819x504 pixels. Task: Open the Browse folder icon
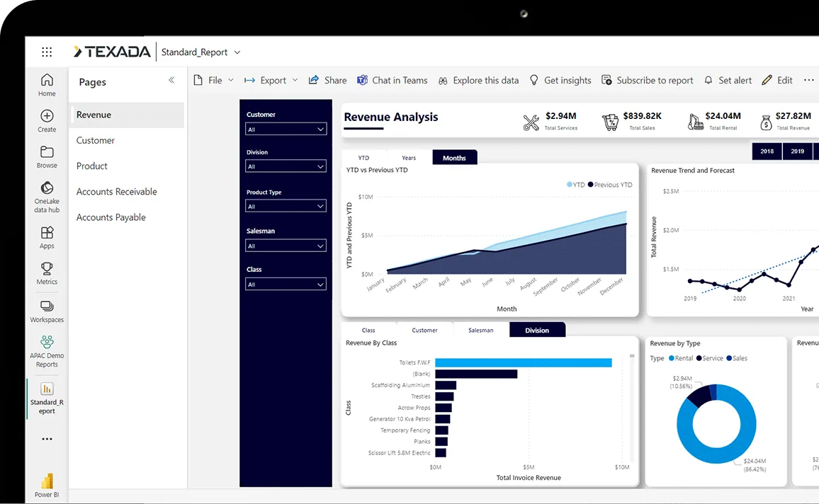click(x=47, y=153)
